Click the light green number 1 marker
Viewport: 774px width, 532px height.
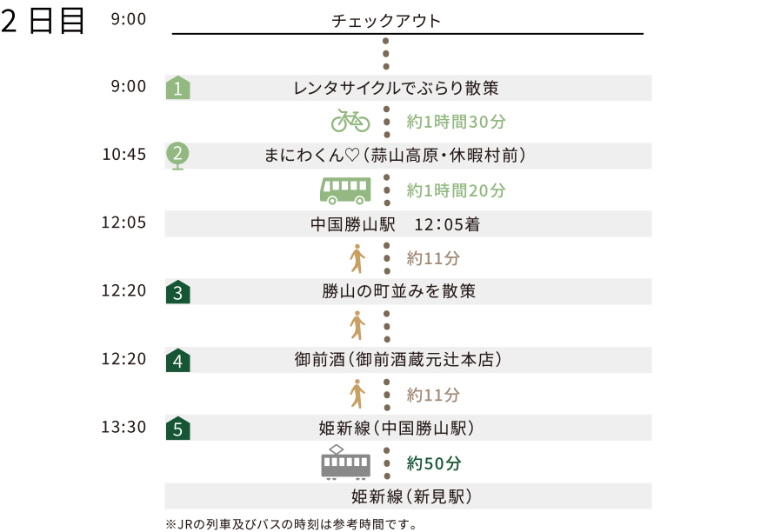coord(178,87)
